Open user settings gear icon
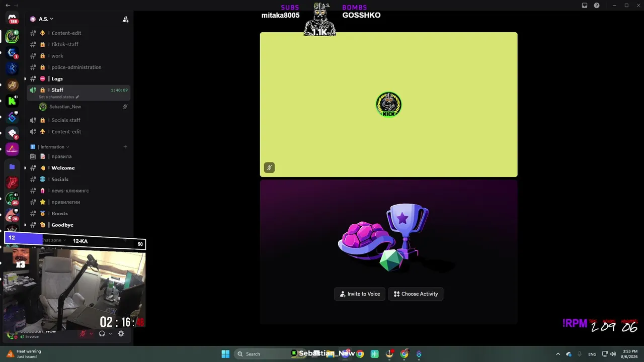Screen dimensions: 644x362 point(121,333)
